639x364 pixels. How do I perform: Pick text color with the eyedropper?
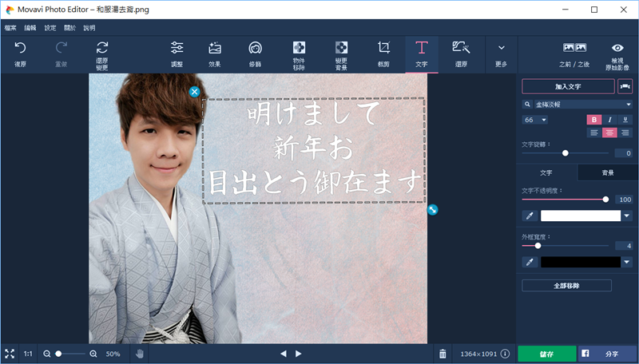tap(530, 216)
